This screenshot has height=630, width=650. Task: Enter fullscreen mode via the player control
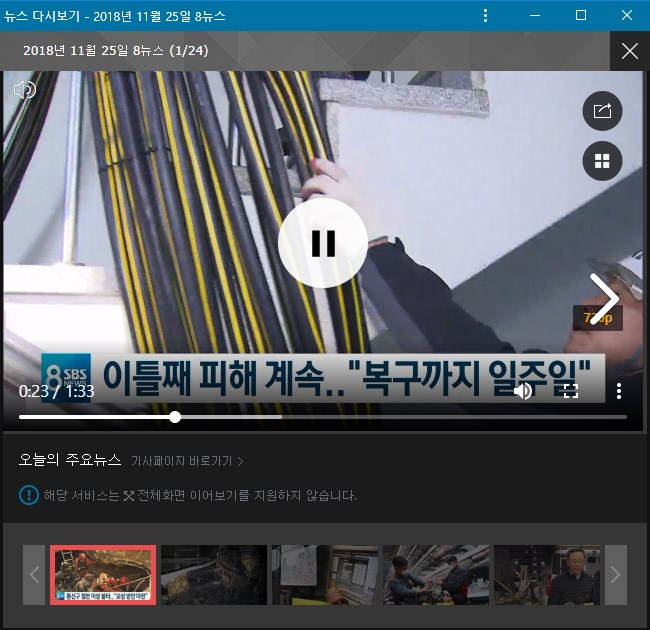coord(571,391)
